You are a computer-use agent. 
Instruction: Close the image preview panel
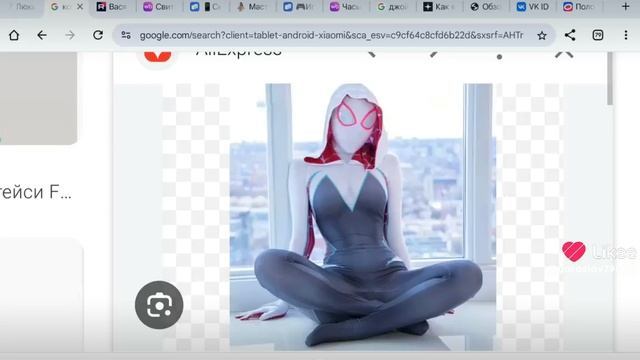pyautogui.click(x=564, y=55)
